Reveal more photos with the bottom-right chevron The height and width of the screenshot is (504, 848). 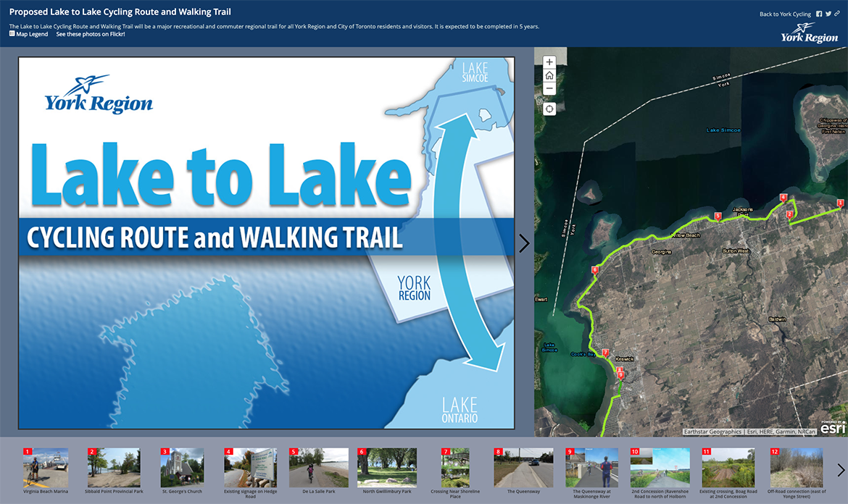pos(841,469)
